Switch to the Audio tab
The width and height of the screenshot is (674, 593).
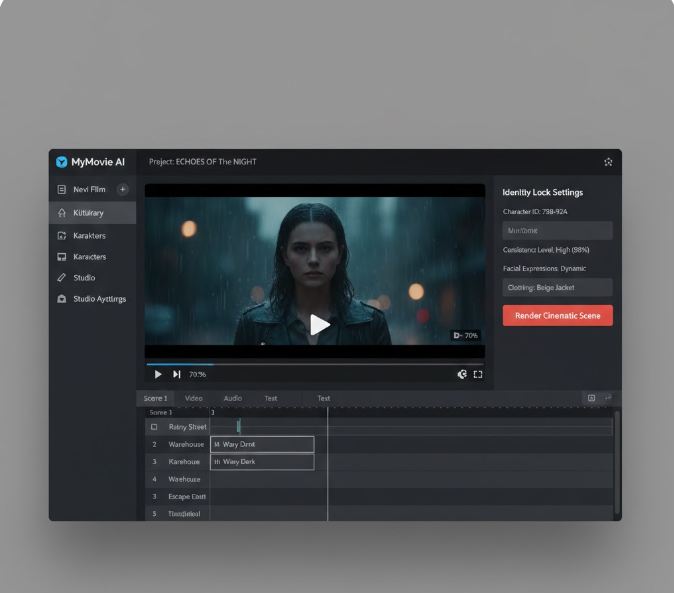click(233, 398)
